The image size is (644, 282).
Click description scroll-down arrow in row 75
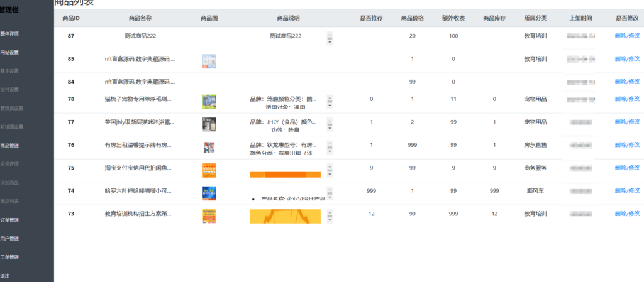coord(330,174)
